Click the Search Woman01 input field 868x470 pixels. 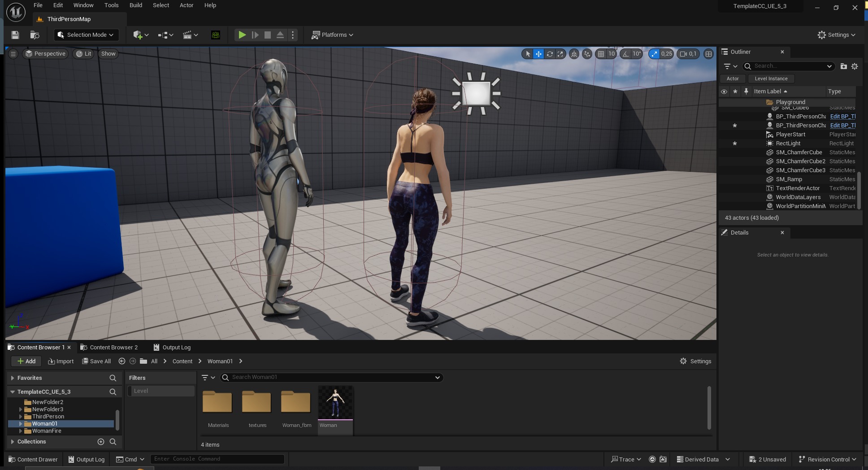tap(332, 378)
